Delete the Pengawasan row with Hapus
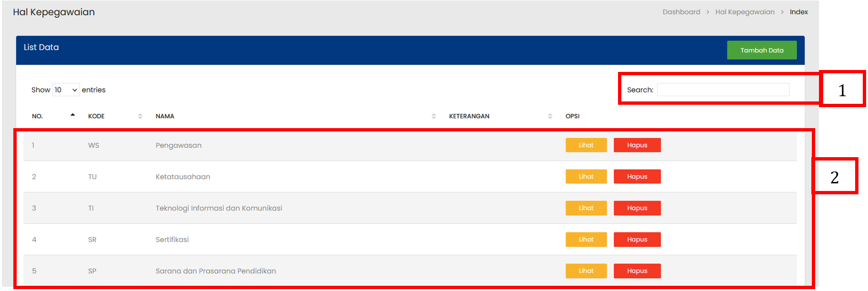Viewport: 868px width, 291px height. click(637, 145)
